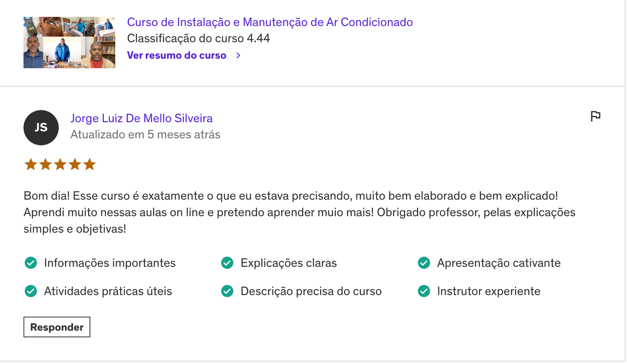Click the first rating star

pyautogui.click(x=31, y=164)
